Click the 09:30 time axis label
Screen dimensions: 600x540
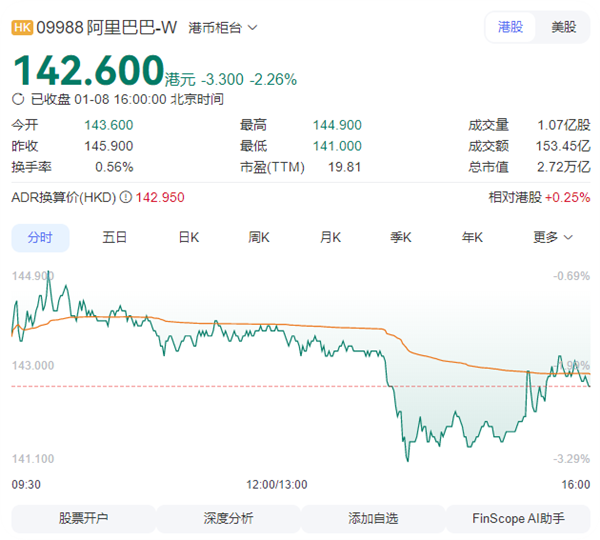click(26, 485)
